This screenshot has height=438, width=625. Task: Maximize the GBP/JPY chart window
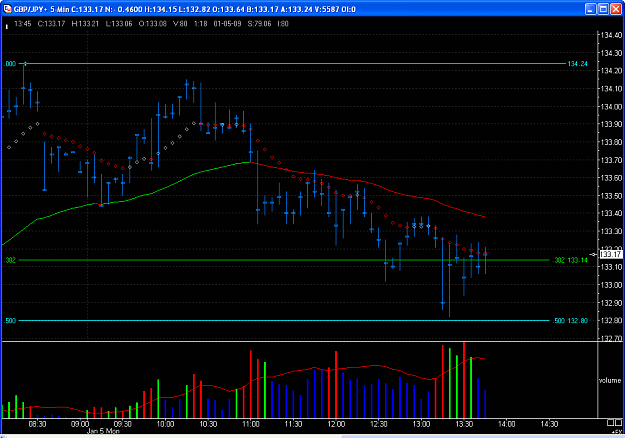[603, 9]
